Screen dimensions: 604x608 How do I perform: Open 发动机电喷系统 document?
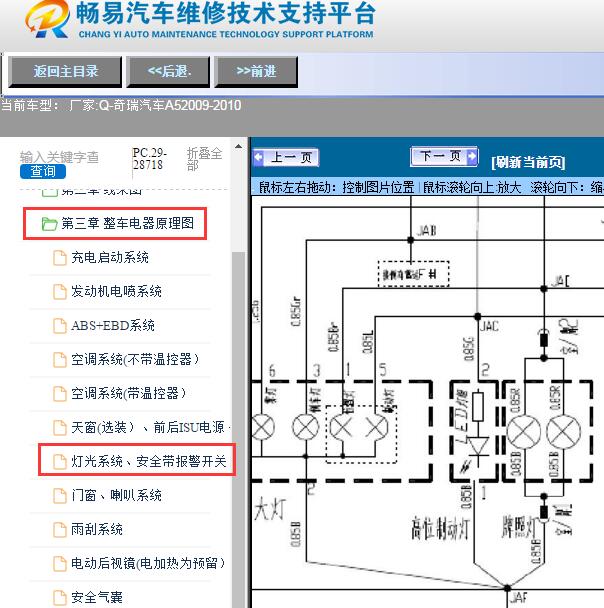pos(116,292)
